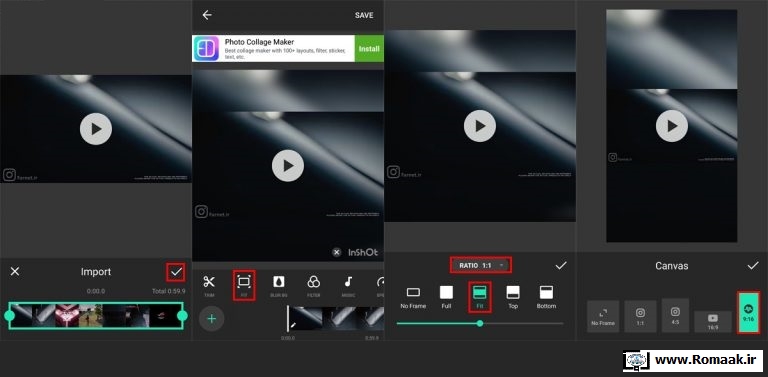Tap the red-boxed Fit icon in toolbar
The image size is (768, 377).
[244, 285]
